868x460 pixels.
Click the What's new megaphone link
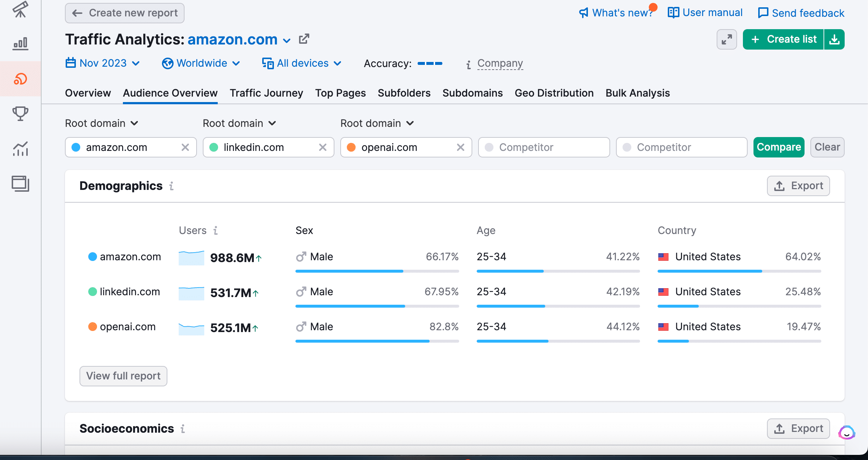point(616,13)
